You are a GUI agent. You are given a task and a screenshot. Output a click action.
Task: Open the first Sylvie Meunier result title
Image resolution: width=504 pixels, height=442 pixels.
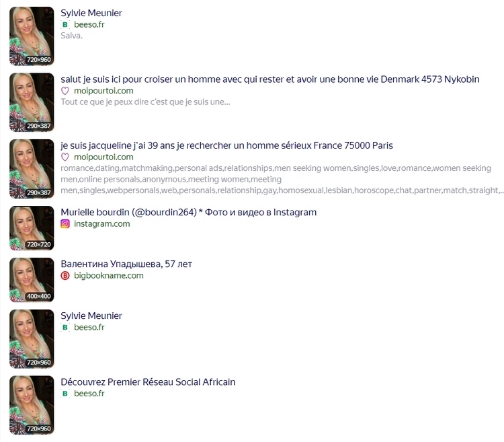pyautogui.click(x=91, y=13)
